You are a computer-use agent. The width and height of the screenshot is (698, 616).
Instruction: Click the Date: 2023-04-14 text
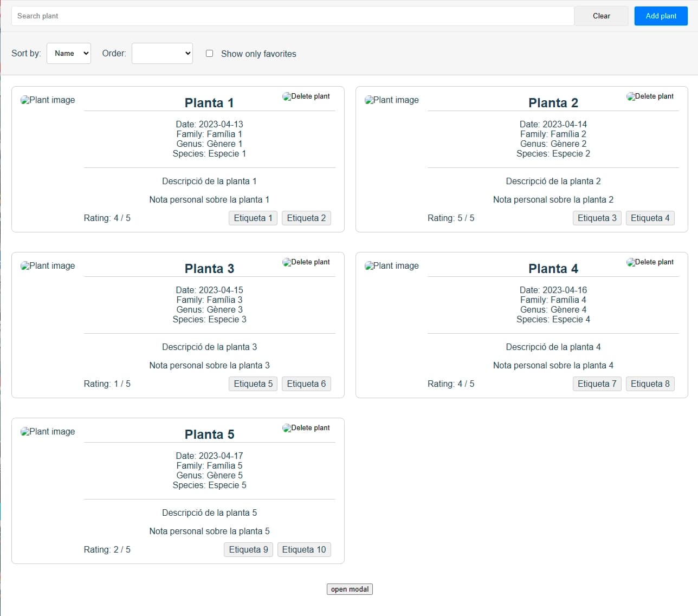click(x=553, y=124)
